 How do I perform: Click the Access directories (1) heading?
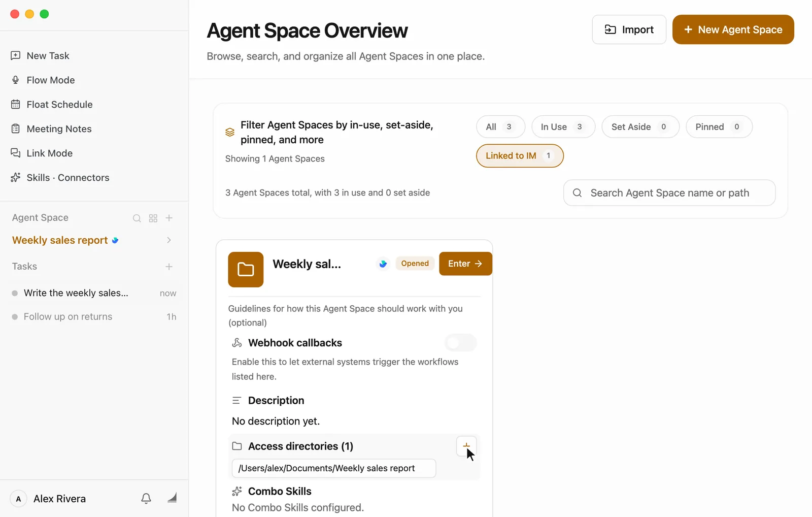[x=300, y=446]
